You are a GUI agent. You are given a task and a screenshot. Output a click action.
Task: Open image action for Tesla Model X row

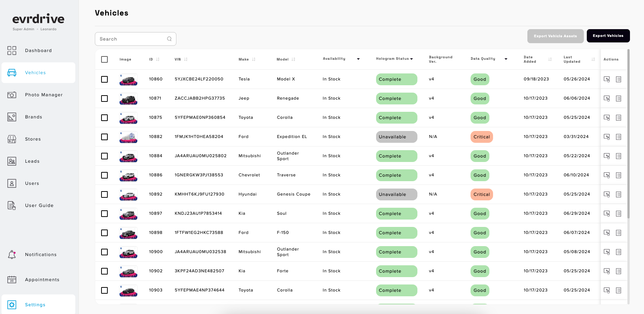pos(607,79)
